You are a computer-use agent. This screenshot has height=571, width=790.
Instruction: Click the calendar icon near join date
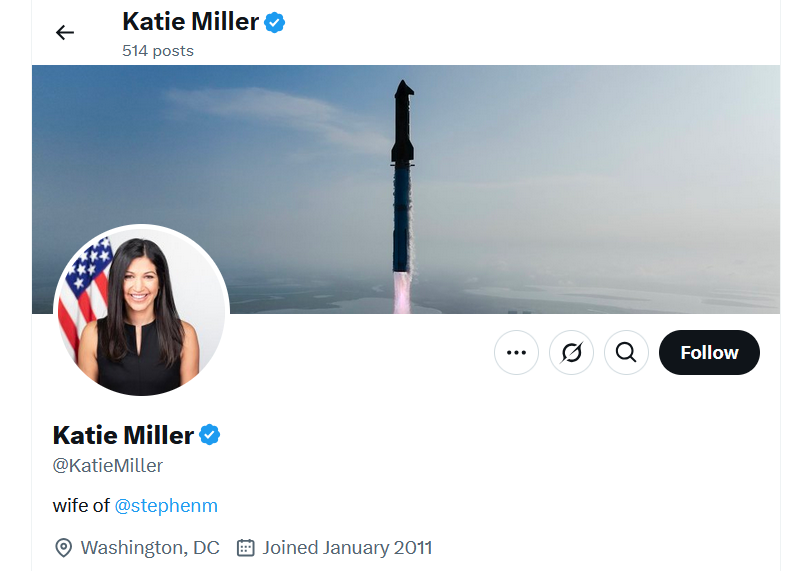pyautogui.click(x=245, y=548)
